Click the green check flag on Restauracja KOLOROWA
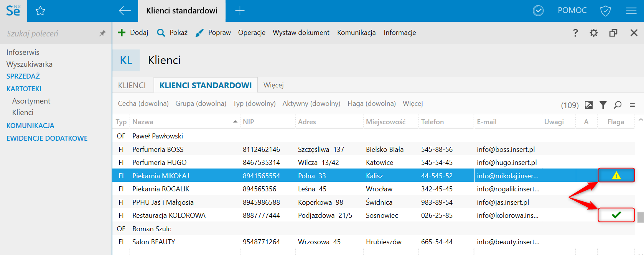The height and width of the screenshot is (255, 644). (616, 215)
